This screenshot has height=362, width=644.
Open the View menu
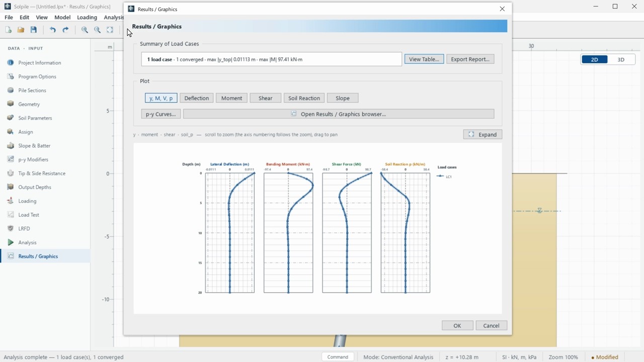click(x=42, y=17)
